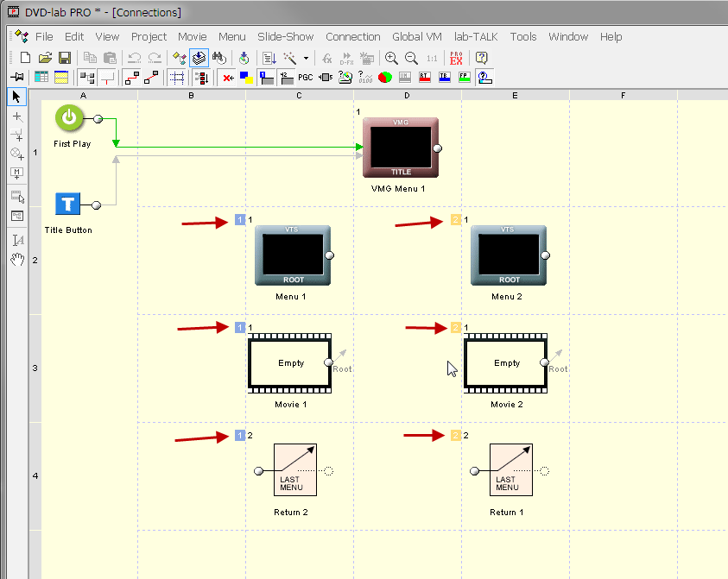Open the Slide-Show menu
728x579 pixels.
coord(286,36)
